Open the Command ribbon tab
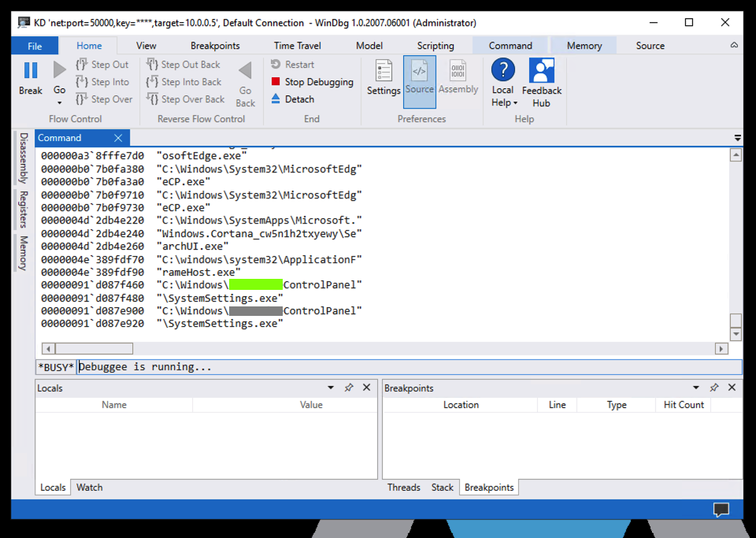This screenshot has height=538, width=756. point(510,46)
